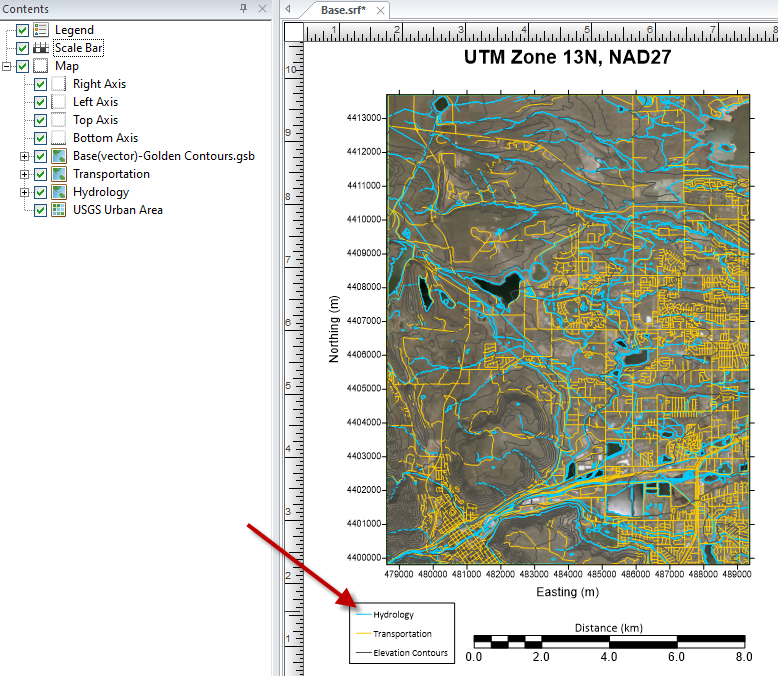Image resolution: width=778 pixels, height=676 pixels.
Task: Select the Map item in Contents
Action: click(67, 66)
